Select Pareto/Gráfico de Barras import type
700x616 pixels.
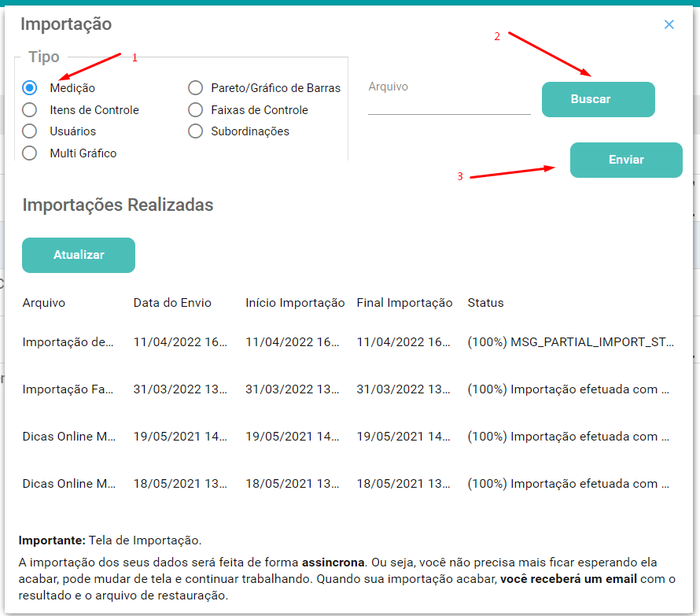(x=195, y=88)
